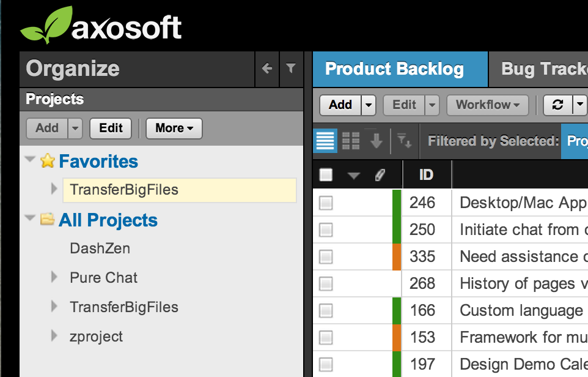
Task: Open item 'Design Demo Cale'
Action: coord(523,365)
